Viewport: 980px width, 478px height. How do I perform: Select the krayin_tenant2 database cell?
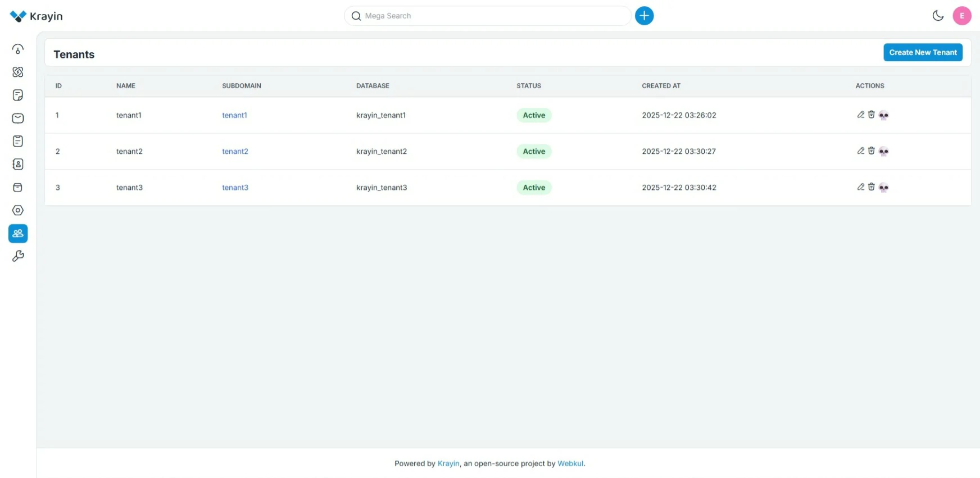point(382,151)
